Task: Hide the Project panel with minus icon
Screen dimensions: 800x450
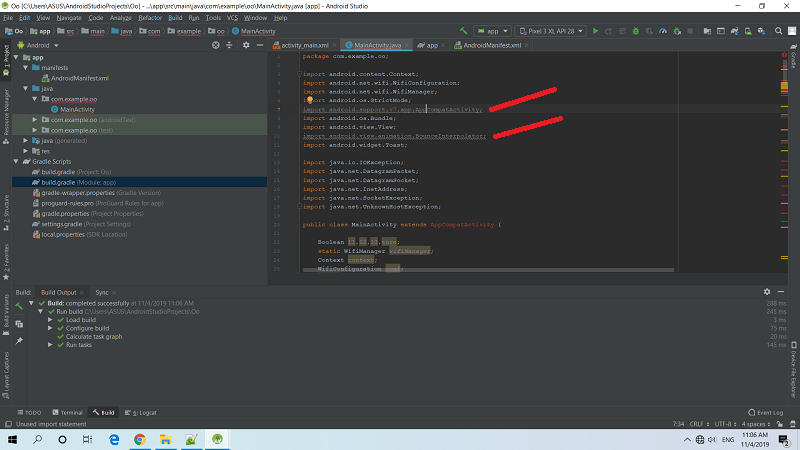Action: pos(260,45)
